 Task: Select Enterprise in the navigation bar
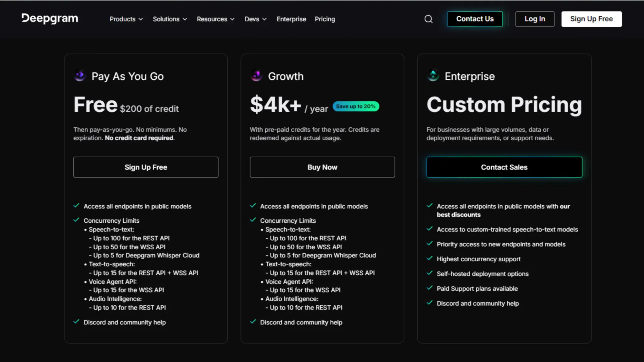pyautogui.click(x=291, y=19)
